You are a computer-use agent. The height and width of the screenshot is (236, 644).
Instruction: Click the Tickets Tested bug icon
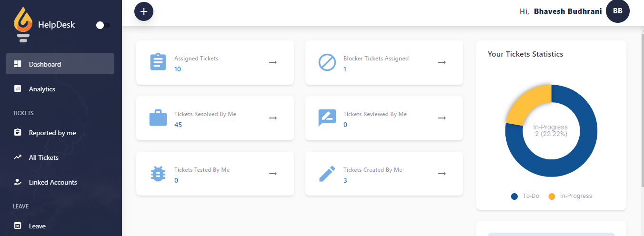[158, 174]
